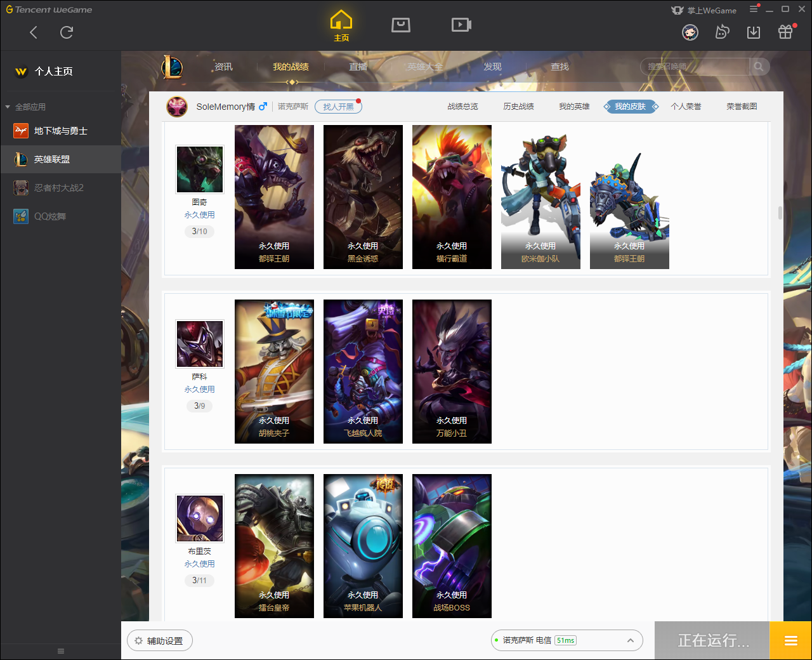812x660 pixels.
Task: Select 忍者村大战2 in the sidebar
Action: point(60,188)
